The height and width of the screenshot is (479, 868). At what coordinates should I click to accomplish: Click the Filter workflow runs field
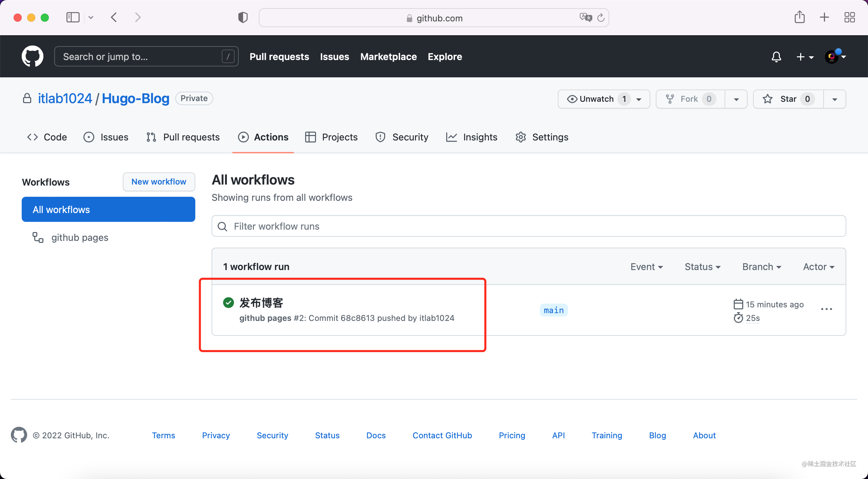(528, 226)
